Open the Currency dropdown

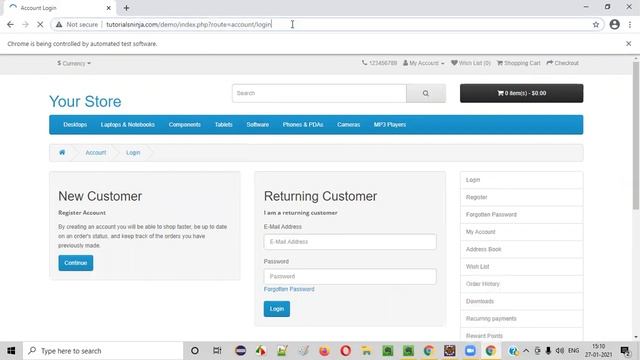click(x=74, y=63)
